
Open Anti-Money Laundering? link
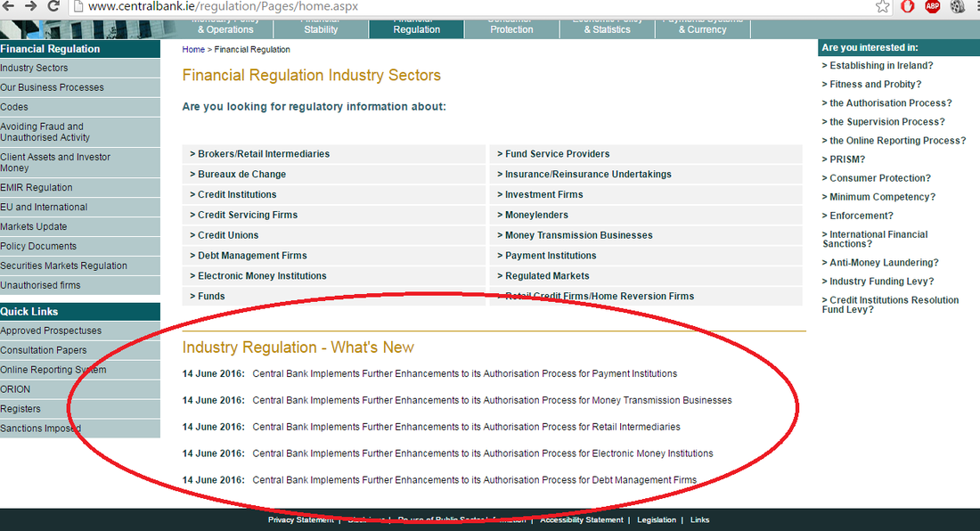click(x=880, y=262)
